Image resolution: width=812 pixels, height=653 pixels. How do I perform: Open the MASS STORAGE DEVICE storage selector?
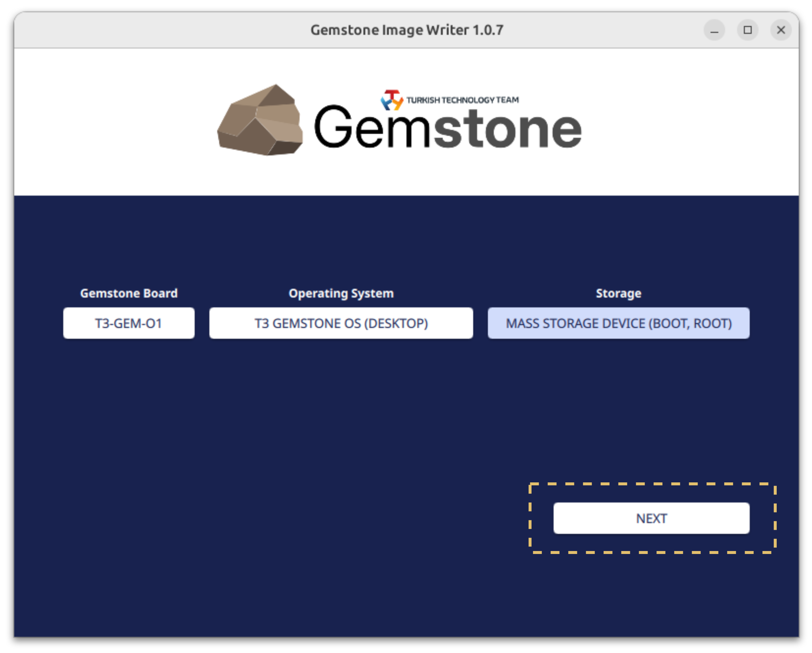(618, 323)
